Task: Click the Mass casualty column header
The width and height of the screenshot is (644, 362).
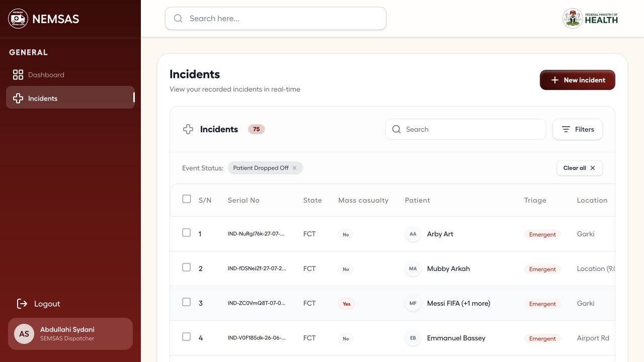Action: tap(363, 200)
